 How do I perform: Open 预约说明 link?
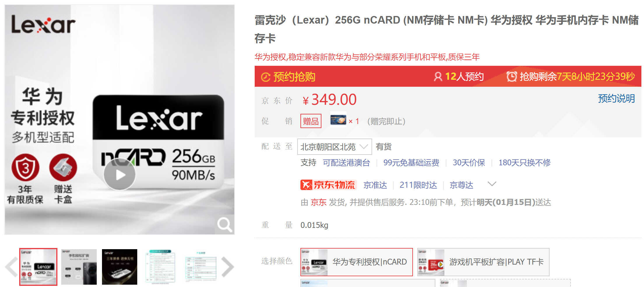(x=616, y=98)
